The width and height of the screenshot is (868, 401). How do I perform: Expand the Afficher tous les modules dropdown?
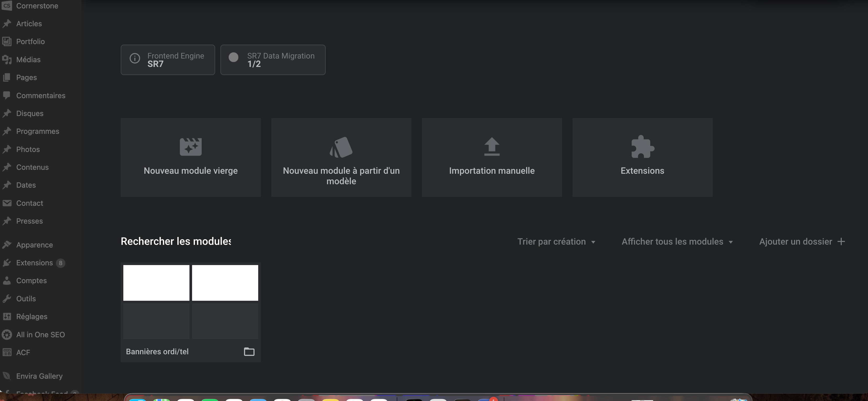[x=677, y=242]
